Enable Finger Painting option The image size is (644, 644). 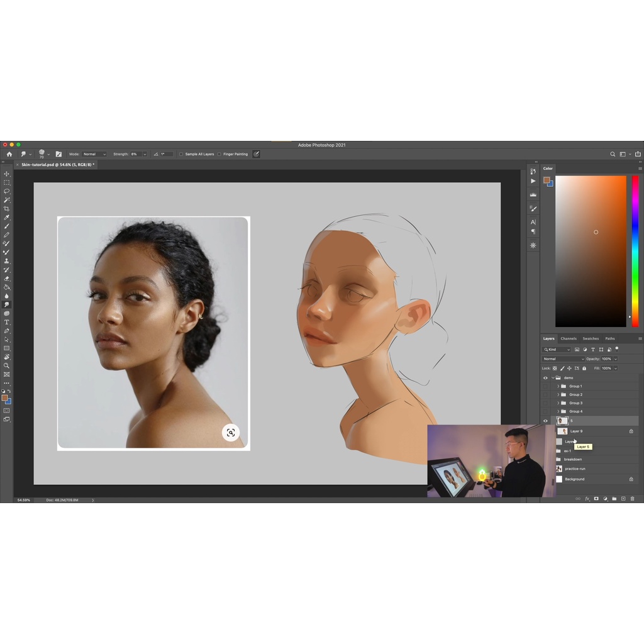pyautogui.click(x=219, y=153)
